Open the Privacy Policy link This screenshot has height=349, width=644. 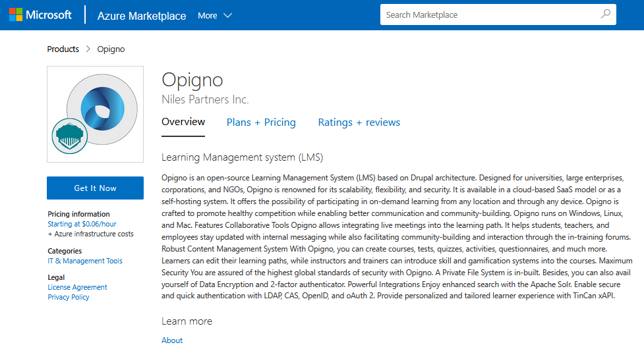coord(69,297)
